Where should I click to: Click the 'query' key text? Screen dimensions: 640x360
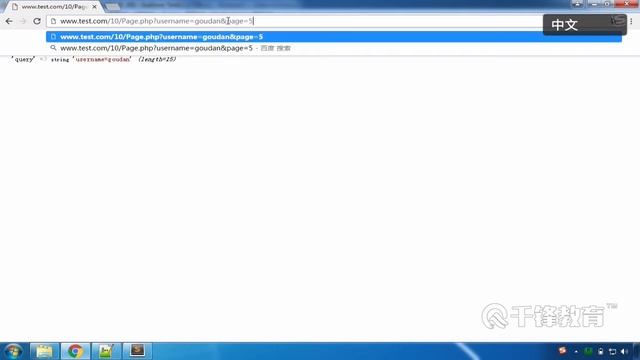click(23, 59)
